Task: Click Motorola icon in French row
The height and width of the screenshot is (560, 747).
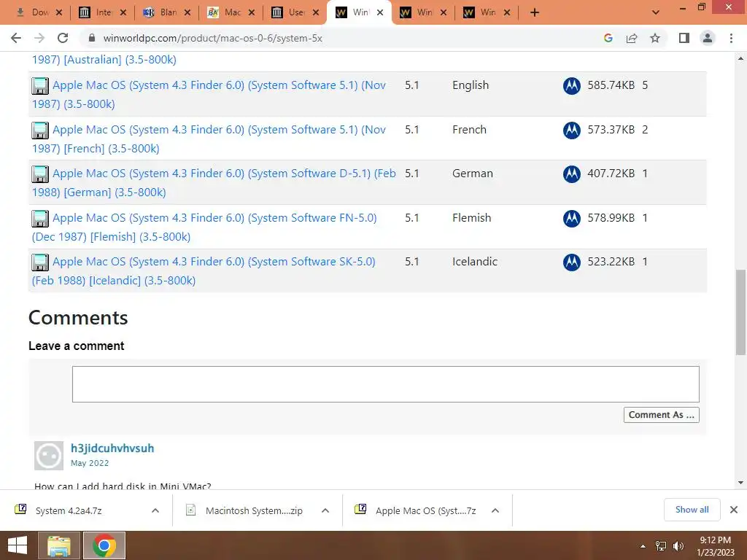Action: [572, 130]
